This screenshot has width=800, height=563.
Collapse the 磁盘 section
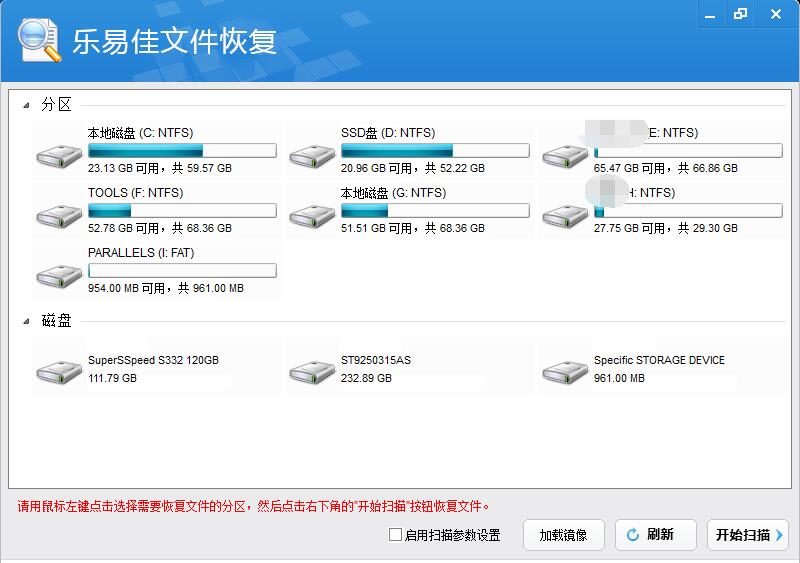pos(27,321)
